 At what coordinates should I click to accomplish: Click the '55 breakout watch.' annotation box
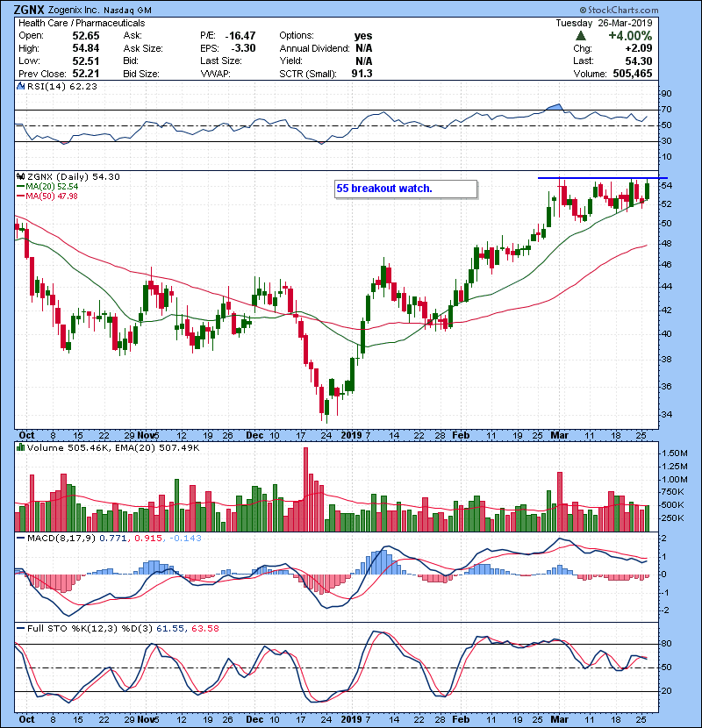pos(405,189)
